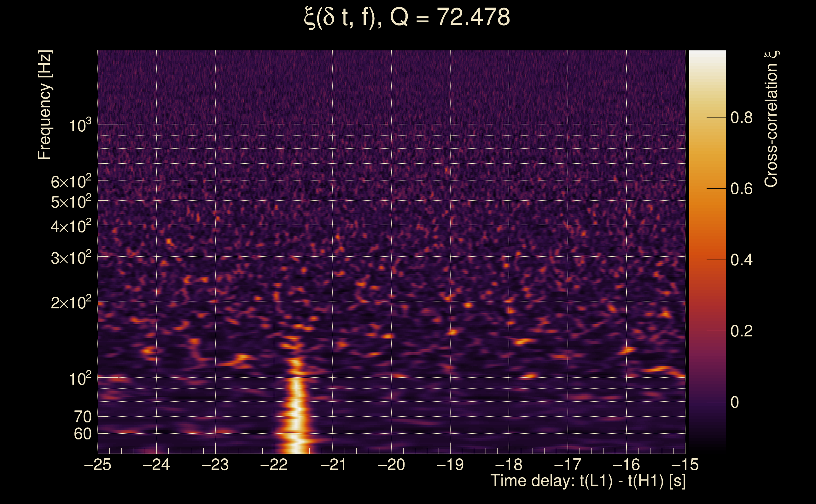This screenshot has height=504, width=816.
Task: Click the −22 tick label on the time axis
Action: (x=274, y=465)
